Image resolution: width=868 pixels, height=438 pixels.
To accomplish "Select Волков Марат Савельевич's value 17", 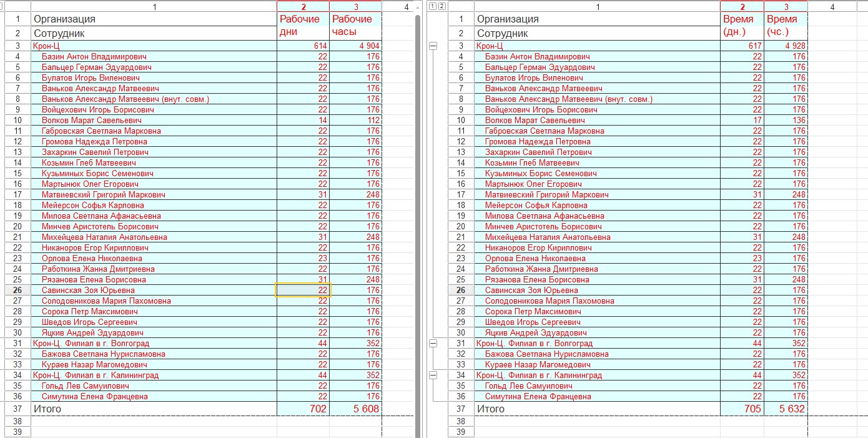I will coord(742,120).
